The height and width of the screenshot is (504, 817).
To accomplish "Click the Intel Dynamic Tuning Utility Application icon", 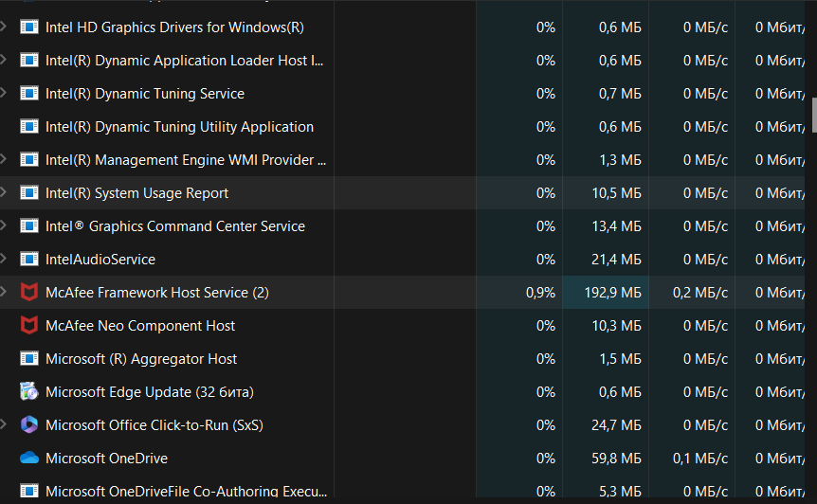I will tap(29, 127).
